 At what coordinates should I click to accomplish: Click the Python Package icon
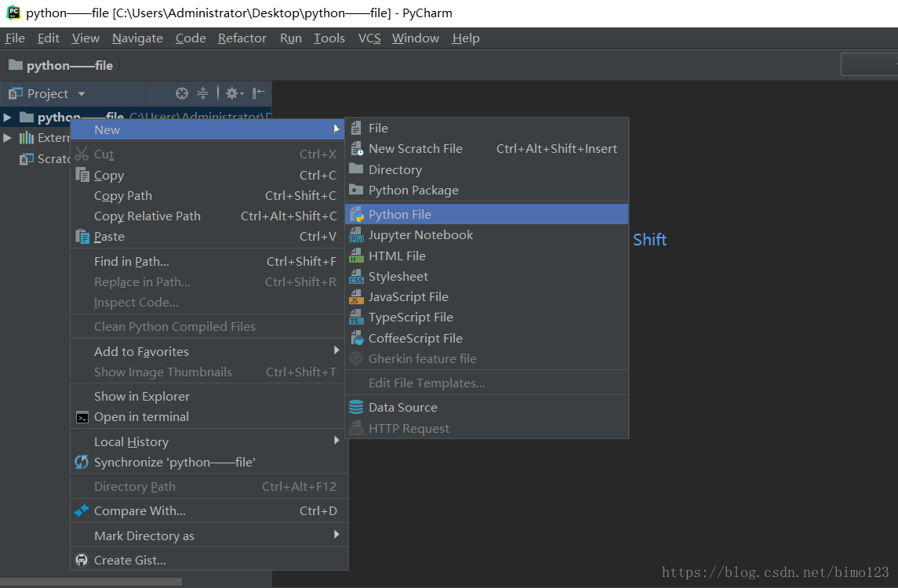[x=356, y=190]
